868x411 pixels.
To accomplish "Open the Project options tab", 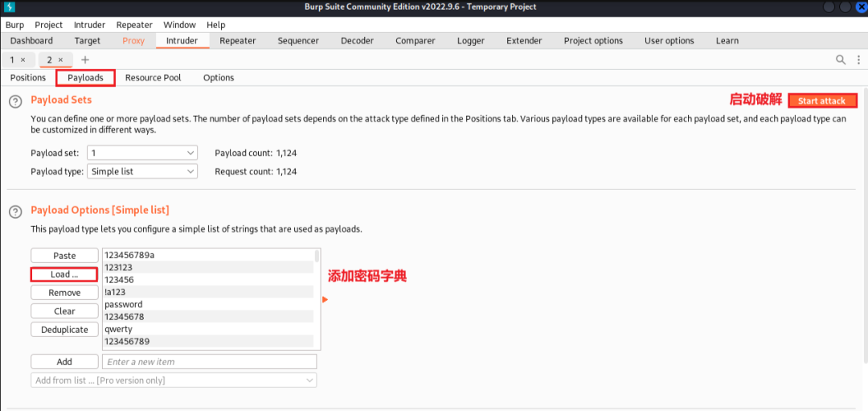I will [x=593, y=41].
